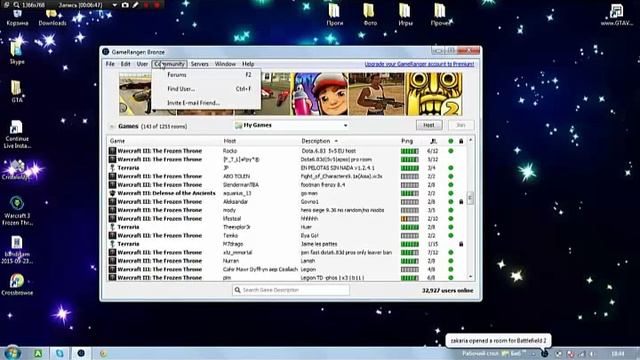Open the GTA desktop folder
This screenshot has height=360, width=640.
[x=17, y=91]
